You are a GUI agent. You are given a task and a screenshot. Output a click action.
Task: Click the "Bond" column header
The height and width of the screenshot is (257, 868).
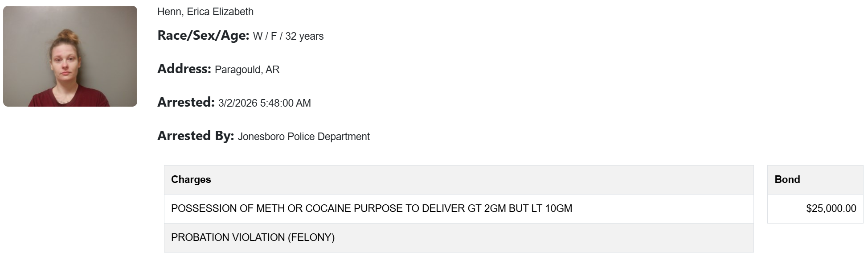click(787, 179)
